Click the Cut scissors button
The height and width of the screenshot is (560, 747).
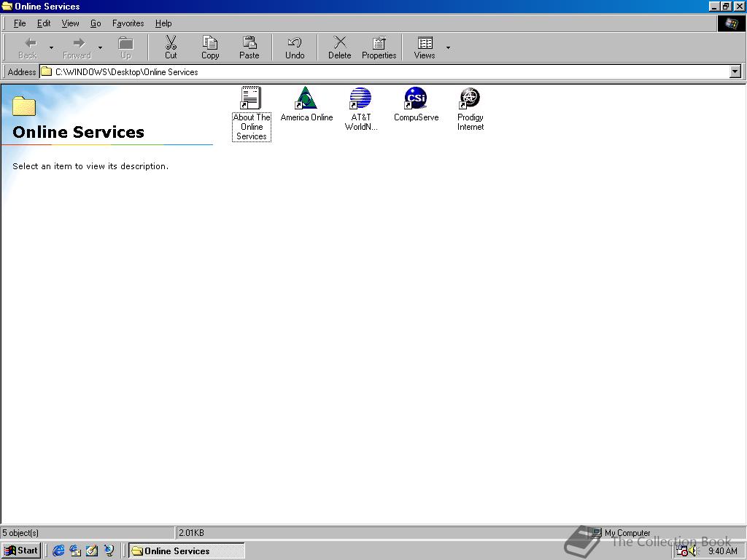(171, 47)
